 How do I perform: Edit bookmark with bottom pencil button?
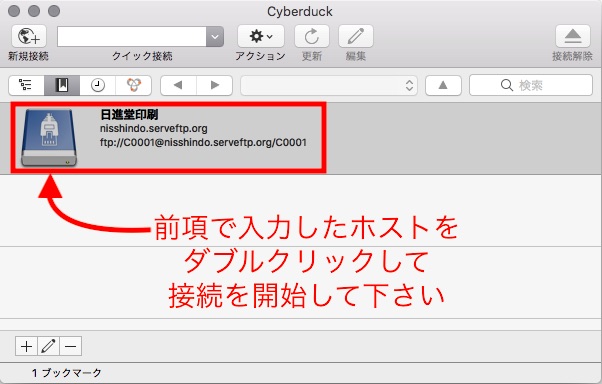pyautogui.click(x=48, y=346)
